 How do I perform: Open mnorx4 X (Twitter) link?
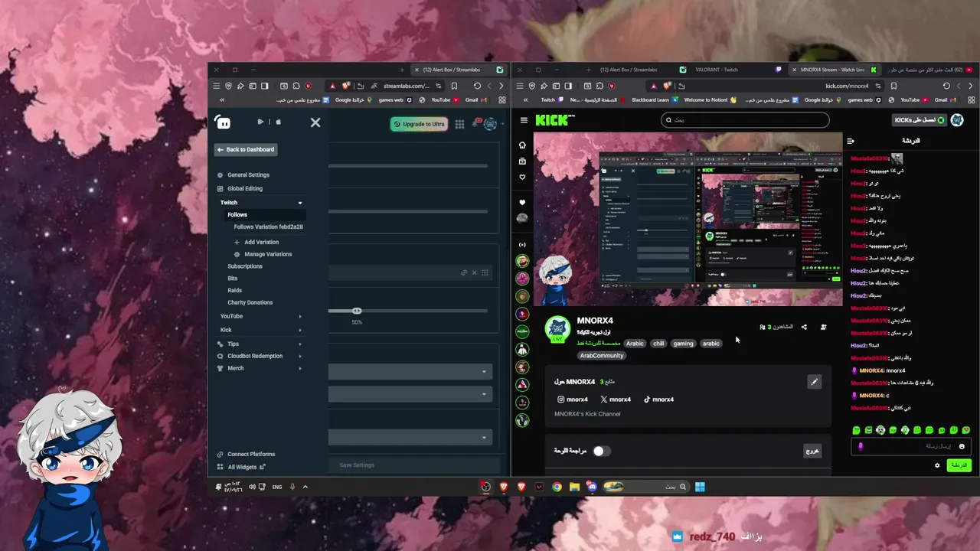[616, 399]
